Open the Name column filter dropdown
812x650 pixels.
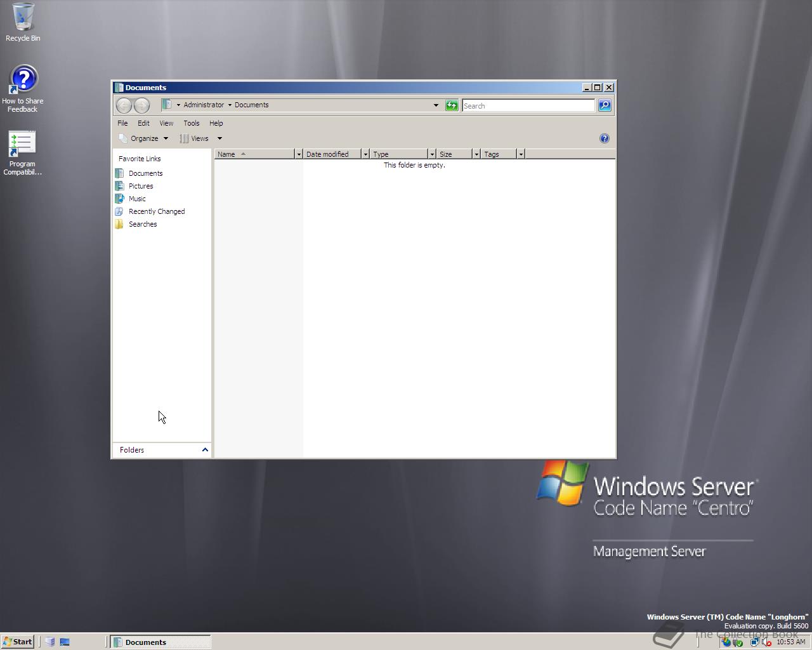(x=299, y=154)
